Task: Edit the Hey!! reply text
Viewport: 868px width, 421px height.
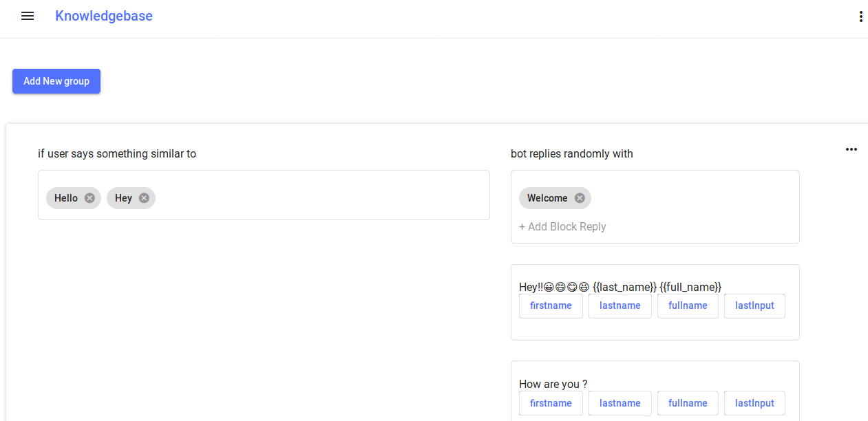Action: click(x=620, y=287)
